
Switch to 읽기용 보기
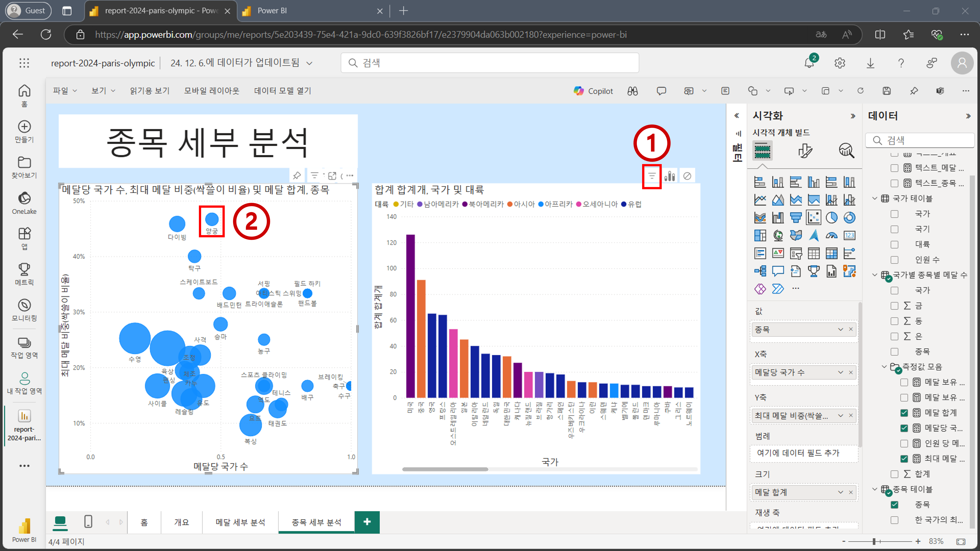tap(149, 91)
